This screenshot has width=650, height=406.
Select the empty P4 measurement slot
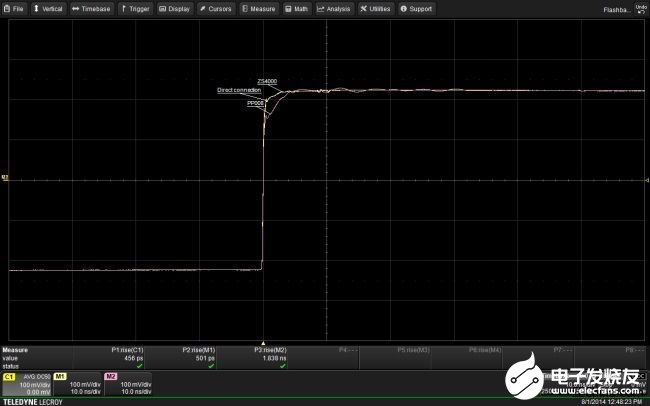(x=324, y=358)
